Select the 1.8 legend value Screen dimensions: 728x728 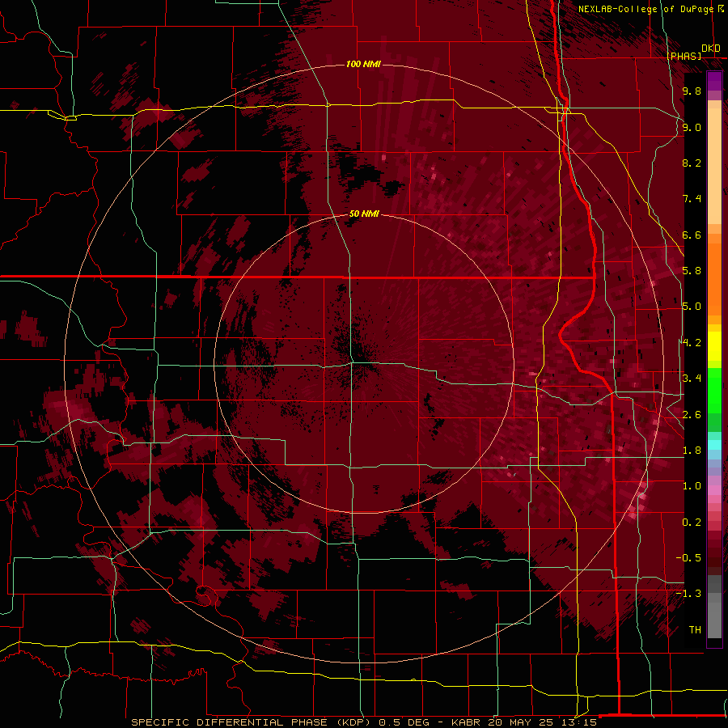pyautogui.click(x=692, y=451)
